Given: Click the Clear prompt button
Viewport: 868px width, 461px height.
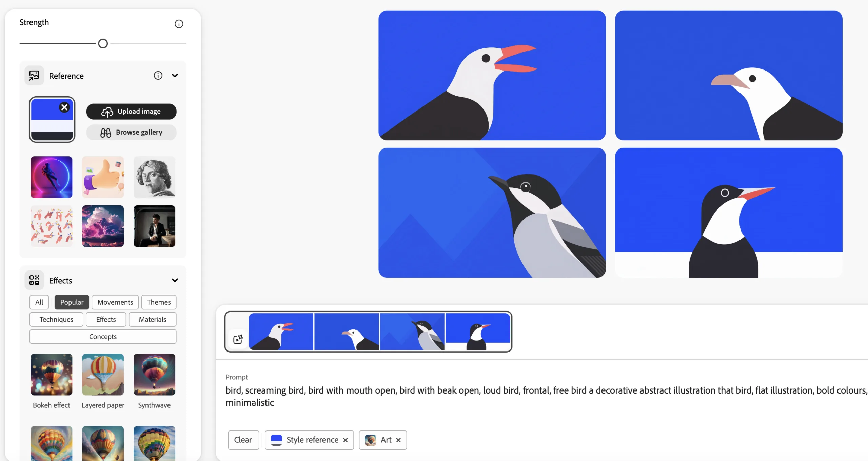Looking at the screenshot, I should (242, 439).
